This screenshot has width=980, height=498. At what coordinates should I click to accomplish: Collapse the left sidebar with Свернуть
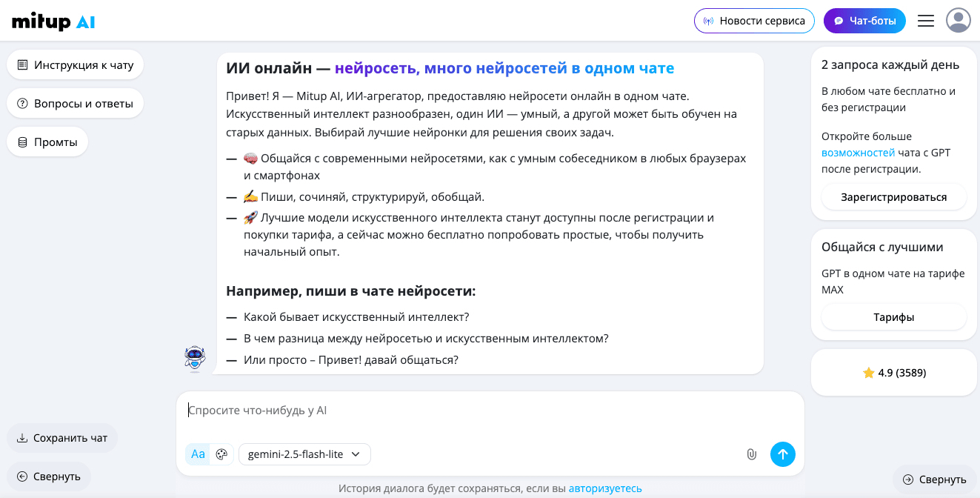[49, 477]
